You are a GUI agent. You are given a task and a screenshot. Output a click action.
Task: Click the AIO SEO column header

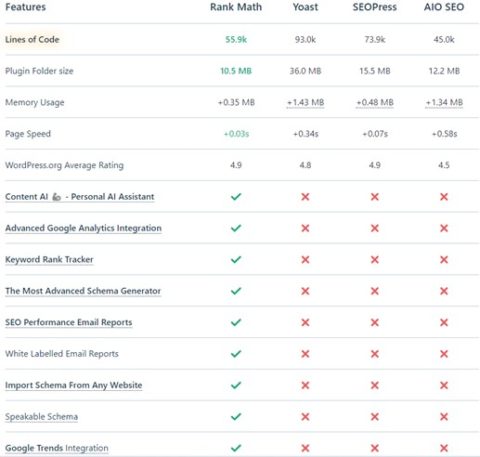(x=444, y=7)
